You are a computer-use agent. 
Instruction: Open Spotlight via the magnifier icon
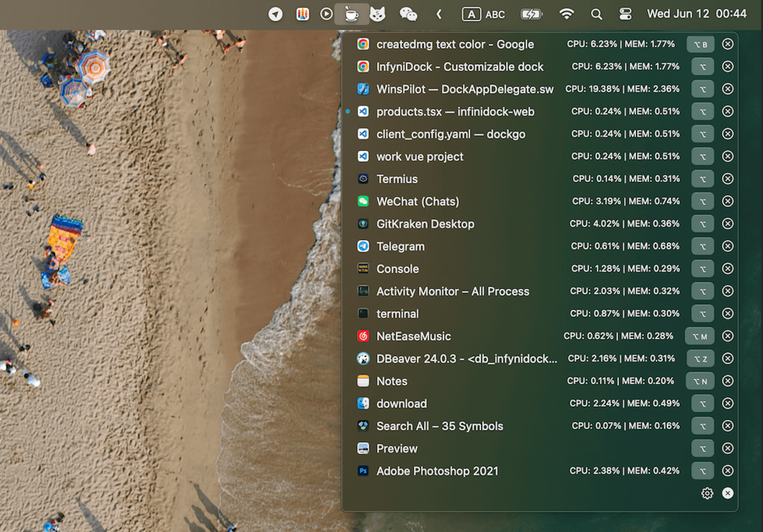(597, 14)
